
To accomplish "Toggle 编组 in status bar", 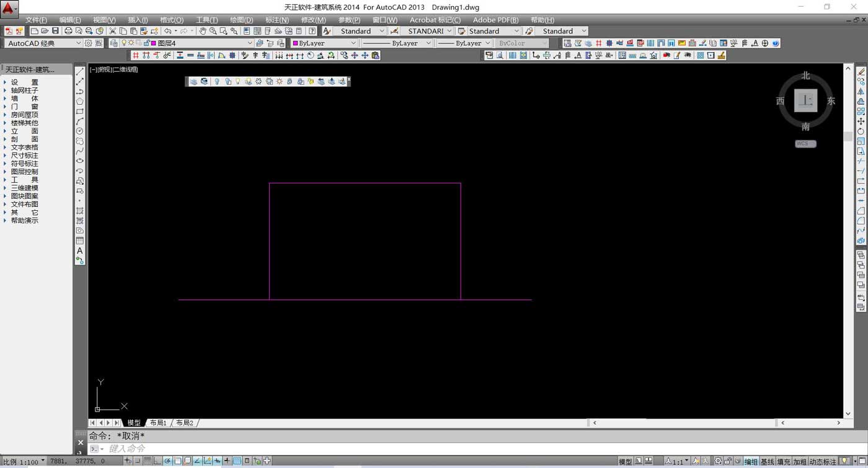I will point(751,462).
